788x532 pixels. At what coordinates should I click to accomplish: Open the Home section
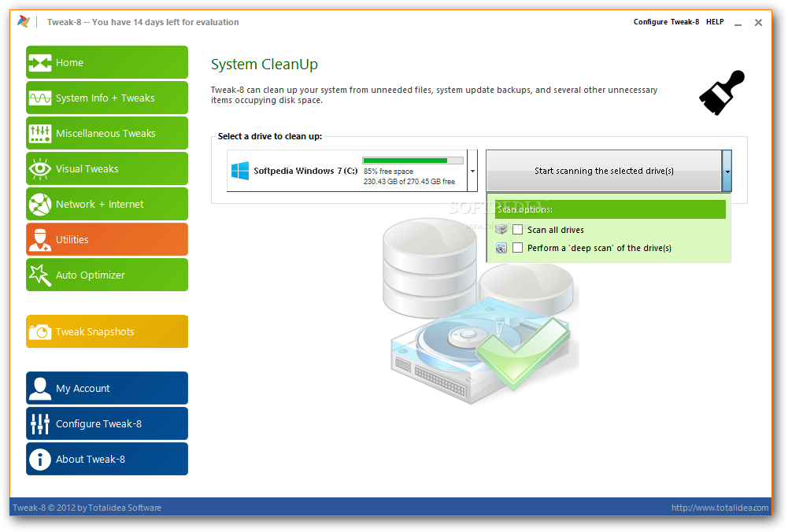click(107, 62)
